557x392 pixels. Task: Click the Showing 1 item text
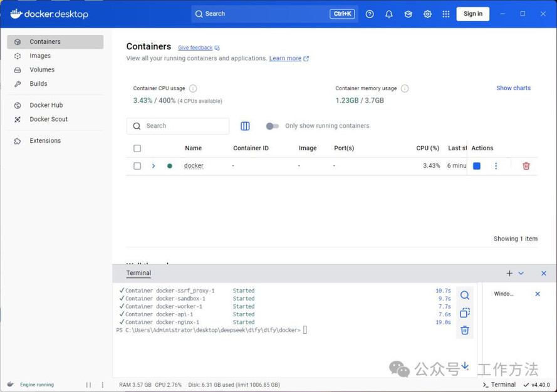click(516, 239)
